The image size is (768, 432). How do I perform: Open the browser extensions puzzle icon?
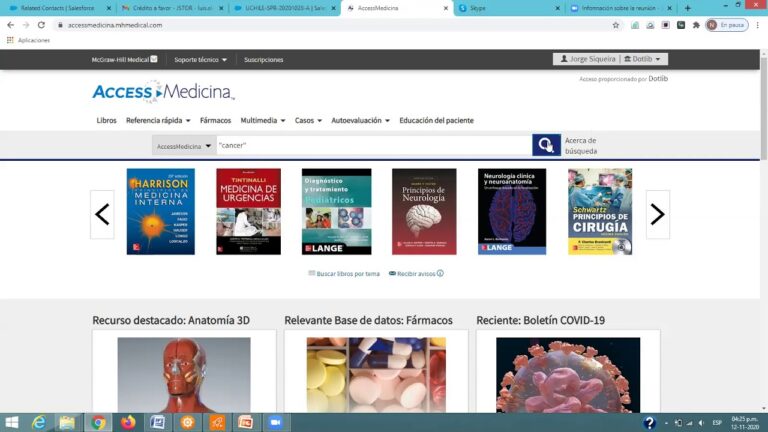pyautogui.click(x=696, y=25)
